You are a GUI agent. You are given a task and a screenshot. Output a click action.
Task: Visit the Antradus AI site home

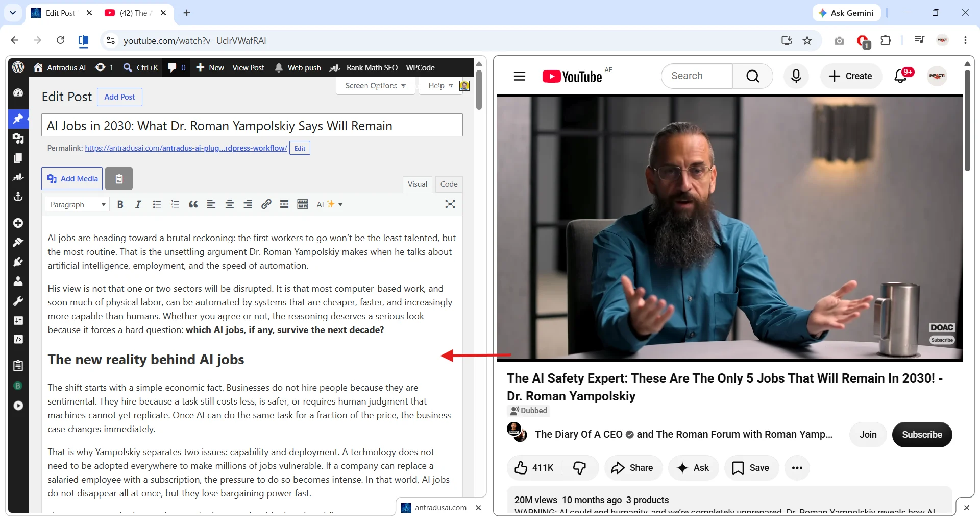point(60,67)
